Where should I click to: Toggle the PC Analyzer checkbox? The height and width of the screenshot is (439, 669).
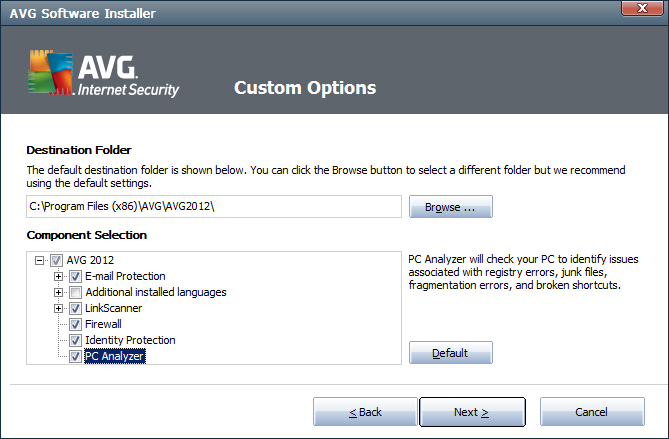pyautogui.click(x=76, y=356)
